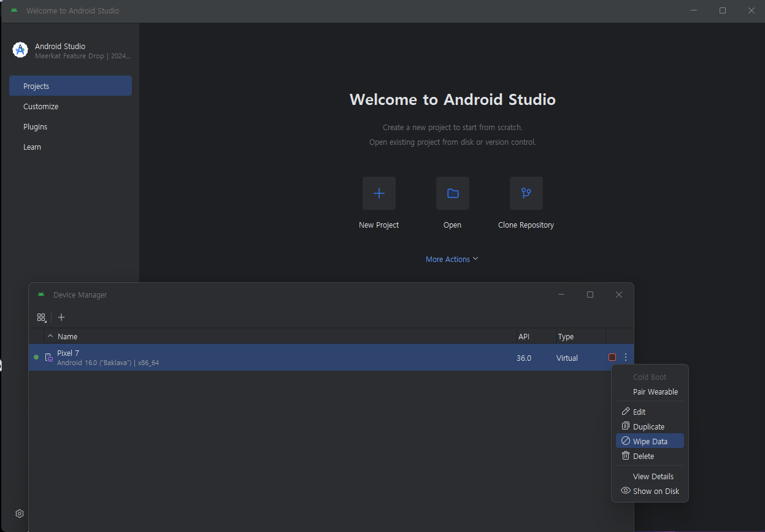Click the 36.0 API value cell
765x532 pixels.
point(524,358)
